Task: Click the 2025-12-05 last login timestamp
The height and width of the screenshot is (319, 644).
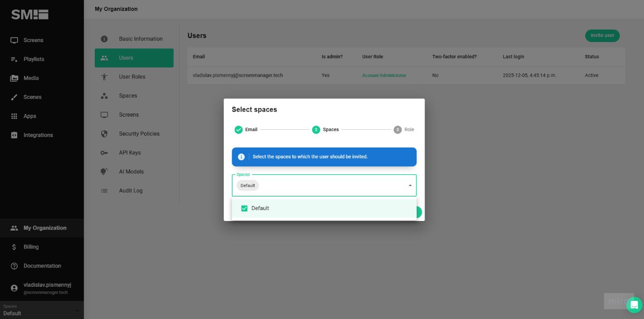Action: pos(529,75)
